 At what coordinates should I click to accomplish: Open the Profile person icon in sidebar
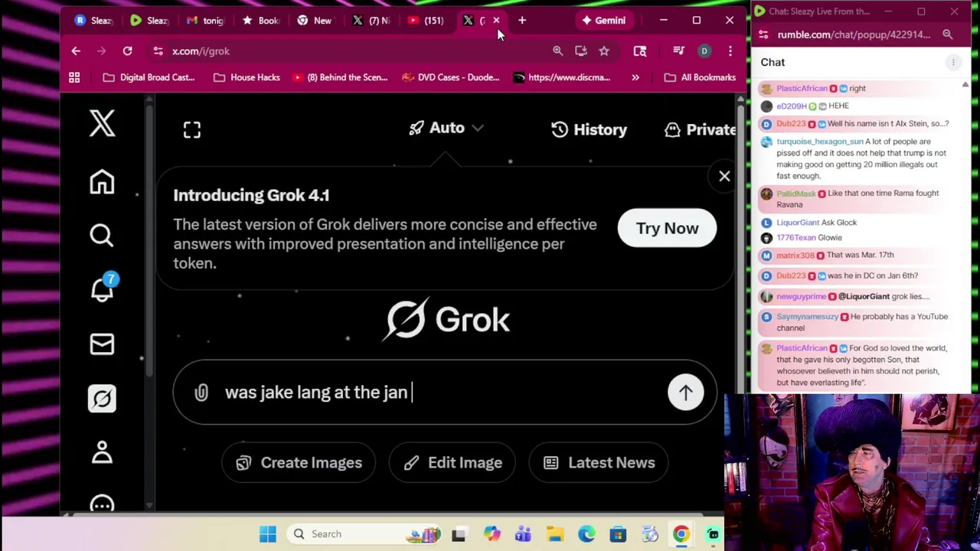pyautogui.click(x=102, y=452)
